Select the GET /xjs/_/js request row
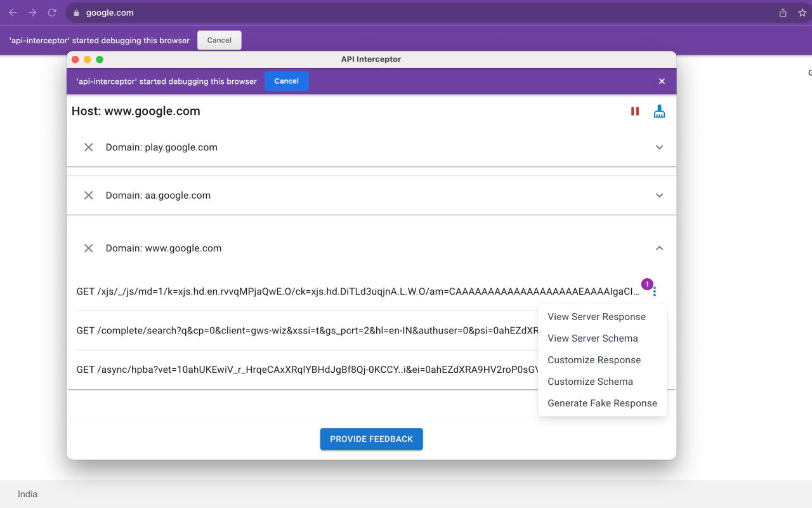This screenshot has width=812, height=508. pyautogui.click(x=358, y=291)
